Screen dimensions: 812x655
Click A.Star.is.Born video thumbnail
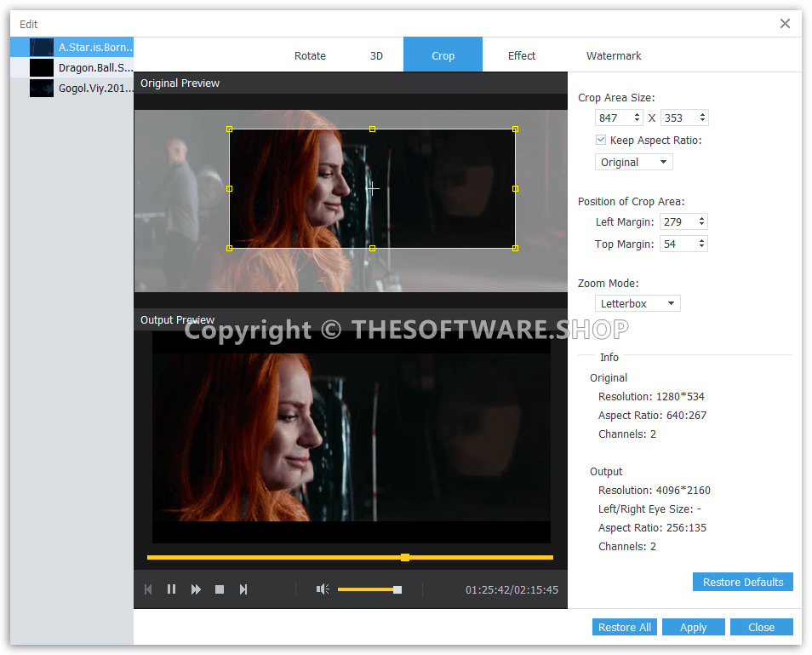coord(42,47)
